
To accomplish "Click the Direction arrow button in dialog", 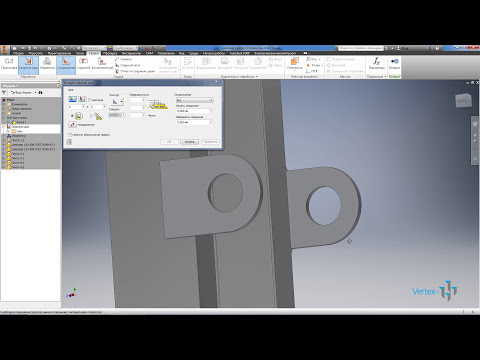I will point(72,125).
